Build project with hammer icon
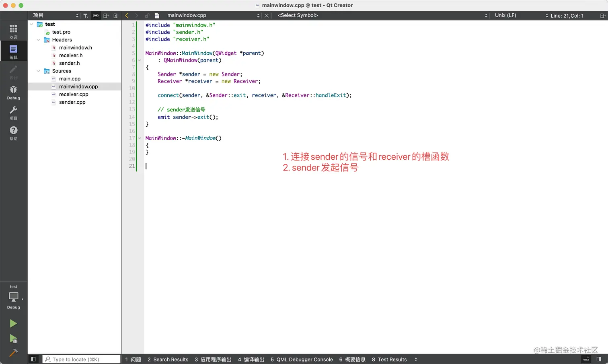The height and width of the screenshot is (364, 608). (13, 353)
